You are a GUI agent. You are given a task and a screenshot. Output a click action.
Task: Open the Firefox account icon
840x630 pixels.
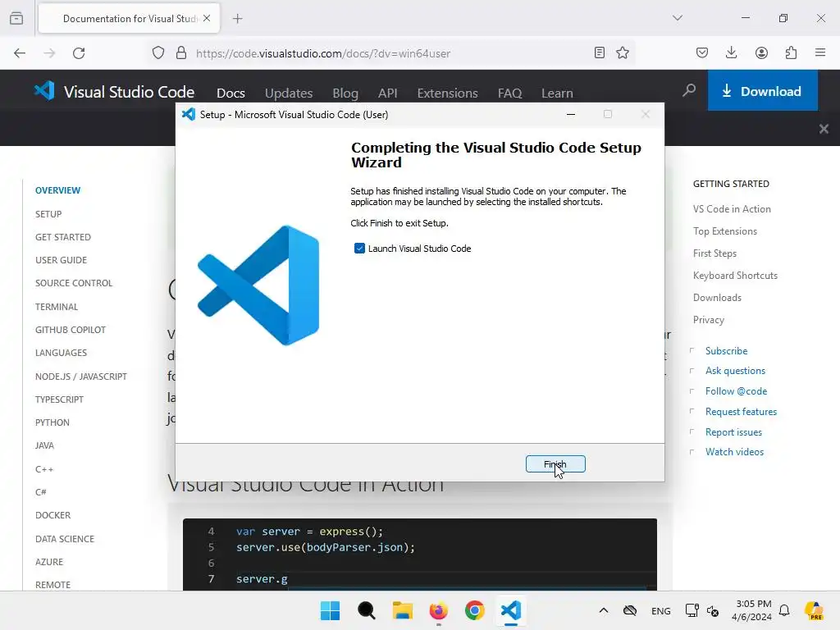(x=761, y=52)
